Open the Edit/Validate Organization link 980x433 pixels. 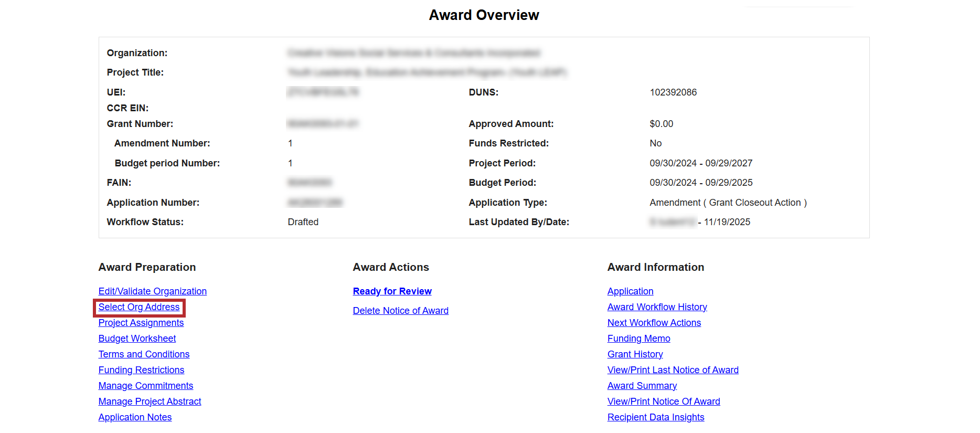[x=152, y=291]
